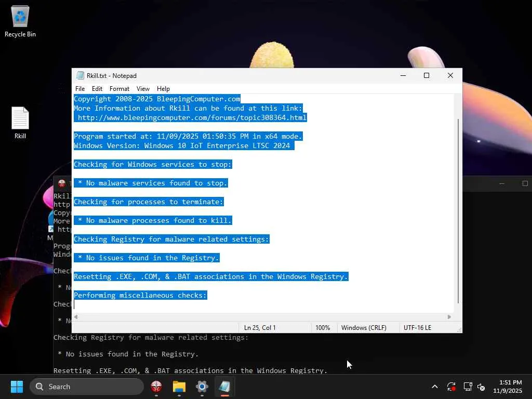This screenshot has width=532, height=399.
Task: Click the Notepad icon in title bar
Action: 80,75
